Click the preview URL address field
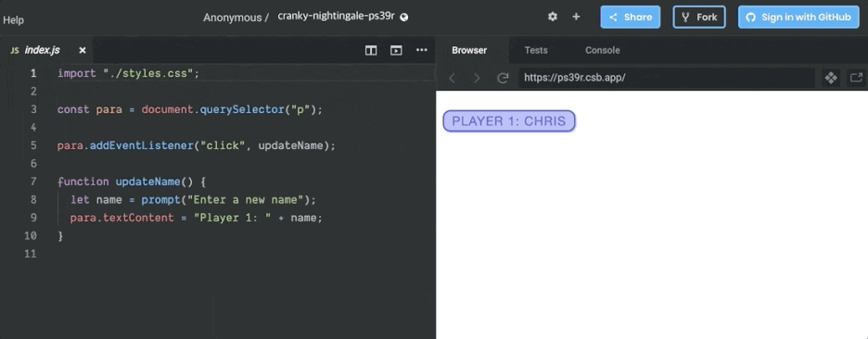868x339 pixels. tap(667, 78)
